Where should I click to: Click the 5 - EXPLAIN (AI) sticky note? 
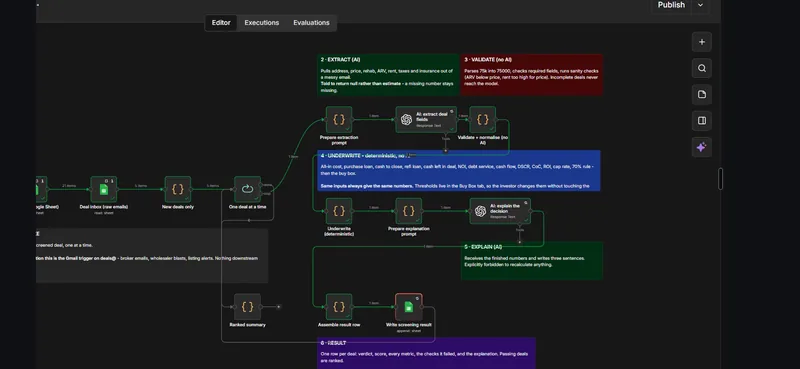532,261
